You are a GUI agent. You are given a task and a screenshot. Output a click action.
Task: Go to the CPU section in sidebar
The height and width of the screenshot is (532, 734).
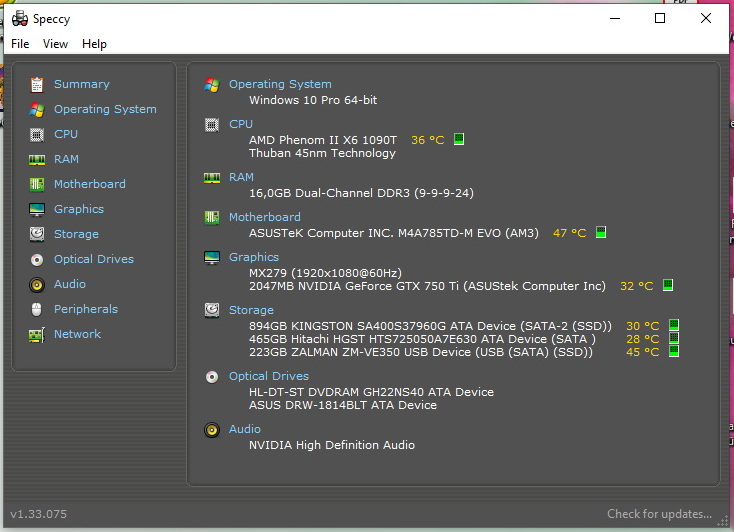[66, 134]
